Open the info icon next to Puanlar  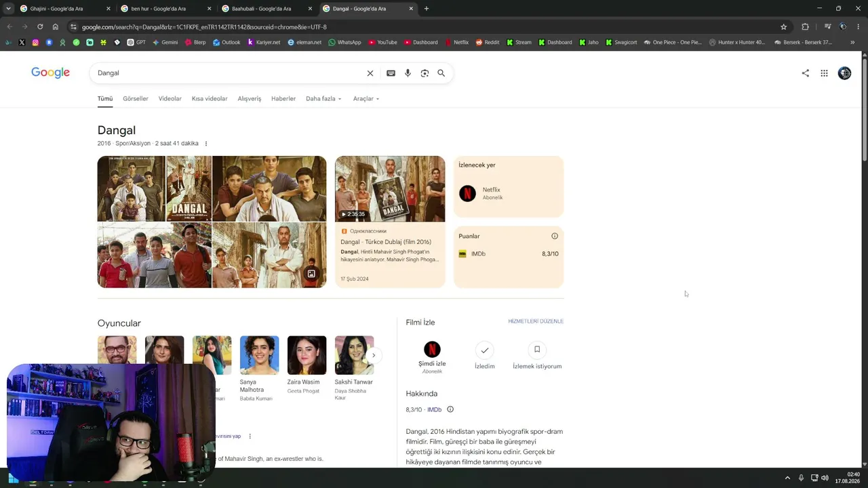(x=555, y=236)
